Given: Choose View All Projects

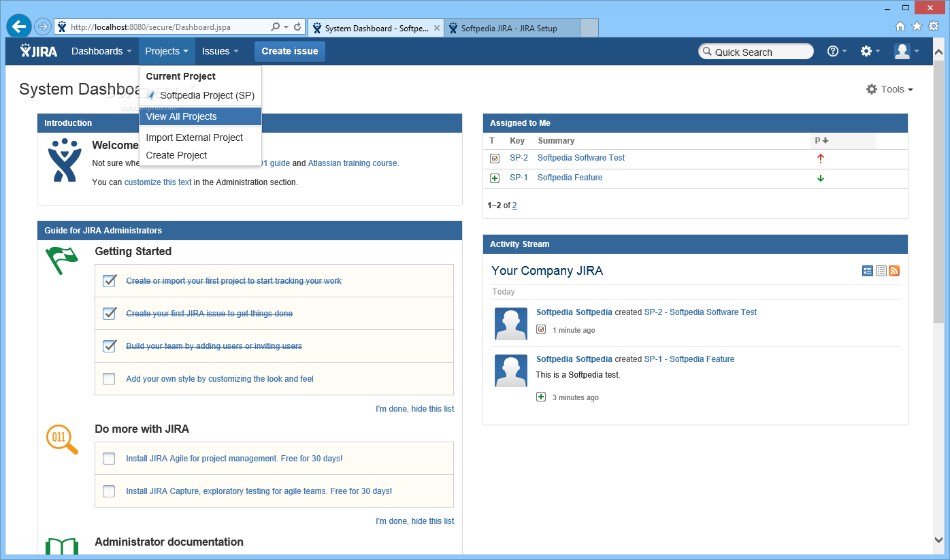Looking at the screenshot, I should point(200,116).
